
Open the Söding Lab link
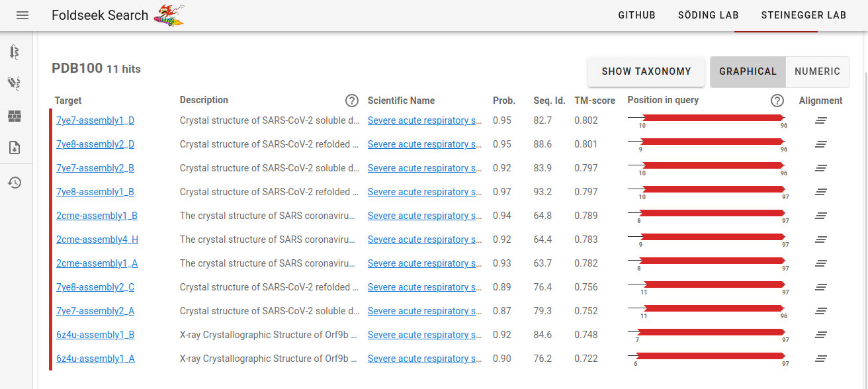pyautogui.click(x=708, y=15)
